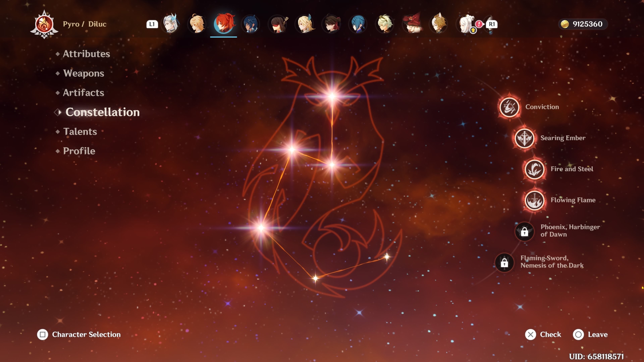This screenshot has width=644, height=362.
Task: Select the blonde Traveler character portrait
Action: (197, 24)
